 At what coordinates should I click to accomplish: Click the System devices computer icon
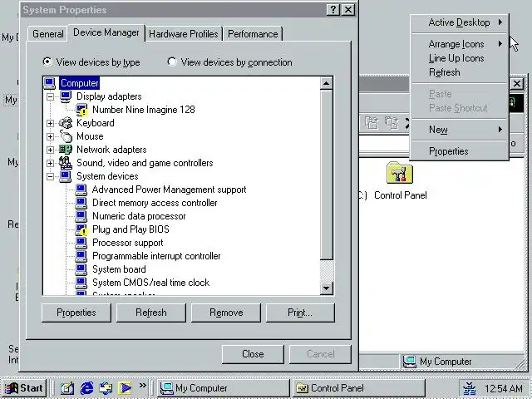(x=66, y=176)
